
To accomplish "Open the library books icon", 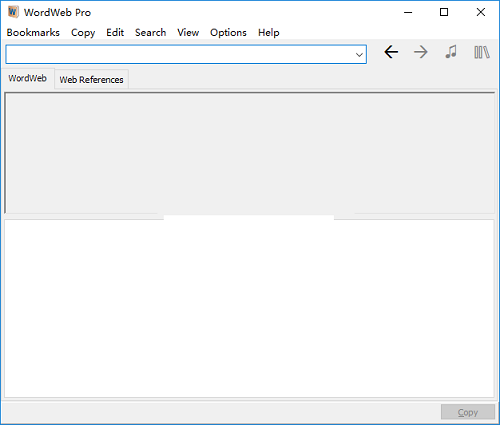I will pyautogui.click(x=482, y=52).
